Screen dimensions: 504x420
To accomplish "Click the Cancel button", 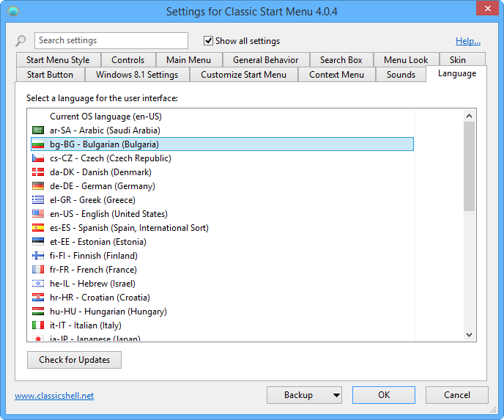I will [457, 395].
